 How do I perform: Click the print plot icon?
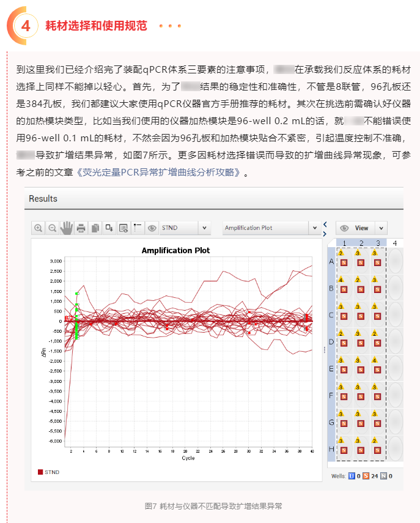[81, 228]
